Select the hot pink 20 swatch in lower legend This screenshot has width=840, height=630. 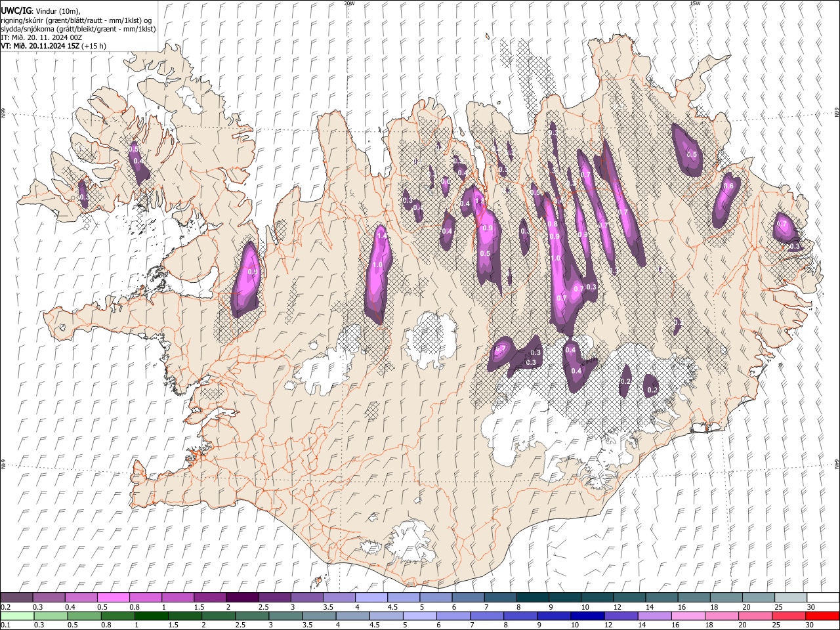point(755,616)
